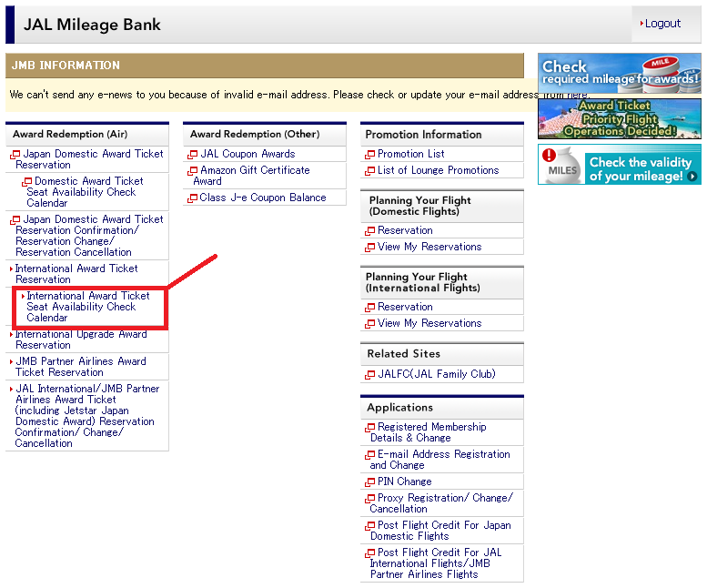Click the Award Redemption (Other) section heading
The width and height of the screenshot is (707, 588).
point(255,134)
